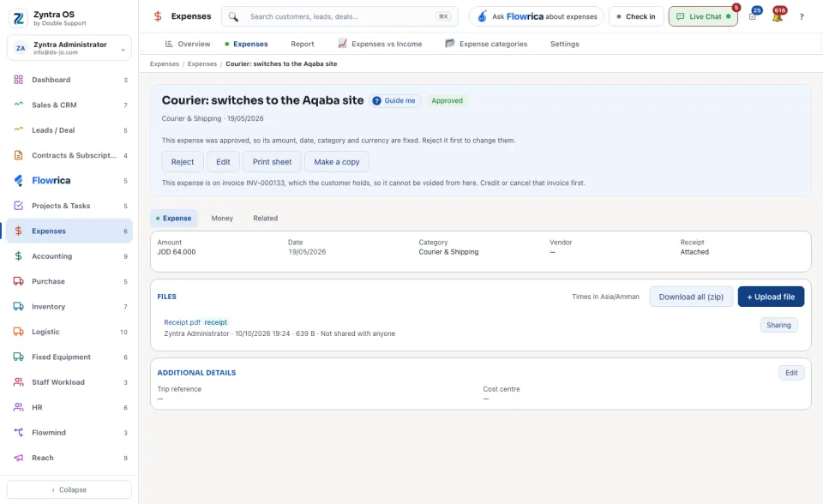Click the HR people icon
This screenshot has width=823, height=504.
coord(18,407)
